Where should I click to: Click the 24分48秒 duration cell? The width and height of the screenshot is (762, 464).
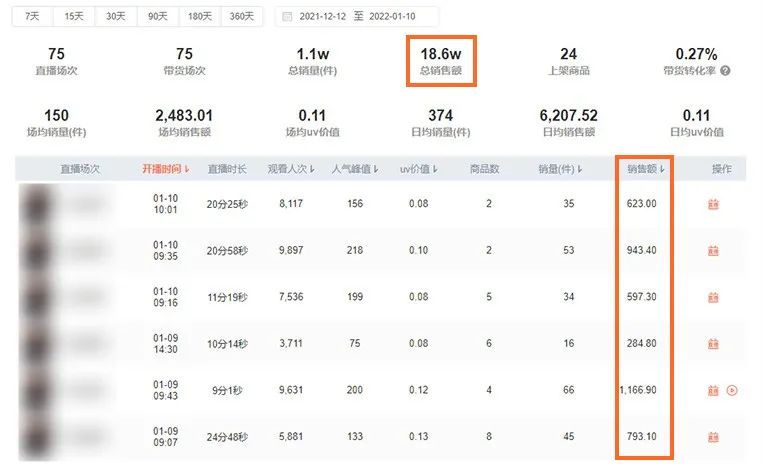[227, 437]
